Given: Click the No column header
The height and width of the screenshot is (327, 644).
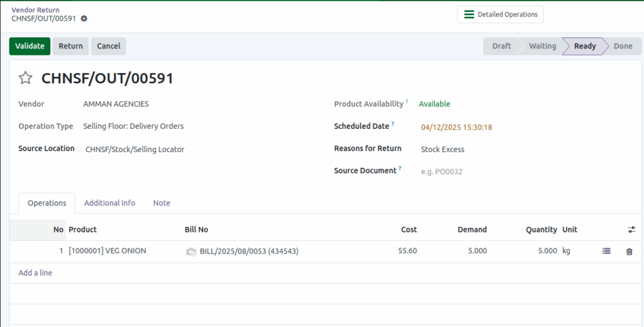Looking at the screenshot, I should pyautogui.click(x=58, y=230).
